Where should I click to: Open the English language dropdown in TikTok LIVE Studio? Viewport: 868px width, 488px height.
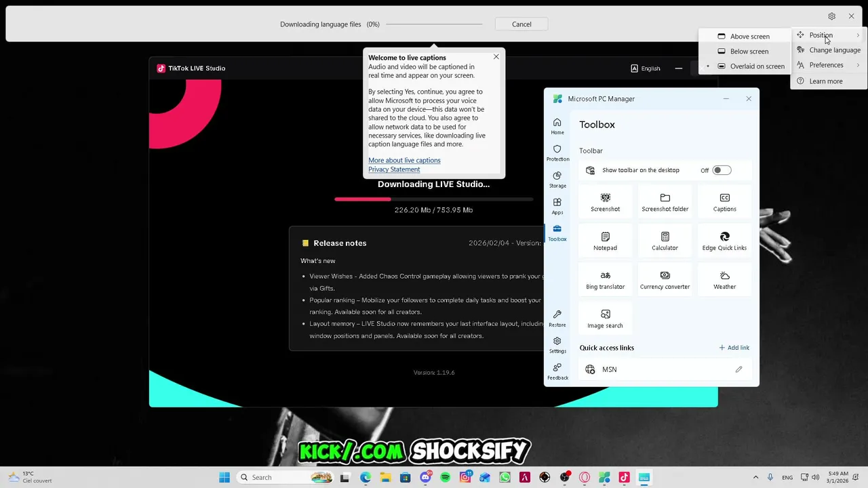(x=645, y=68)
